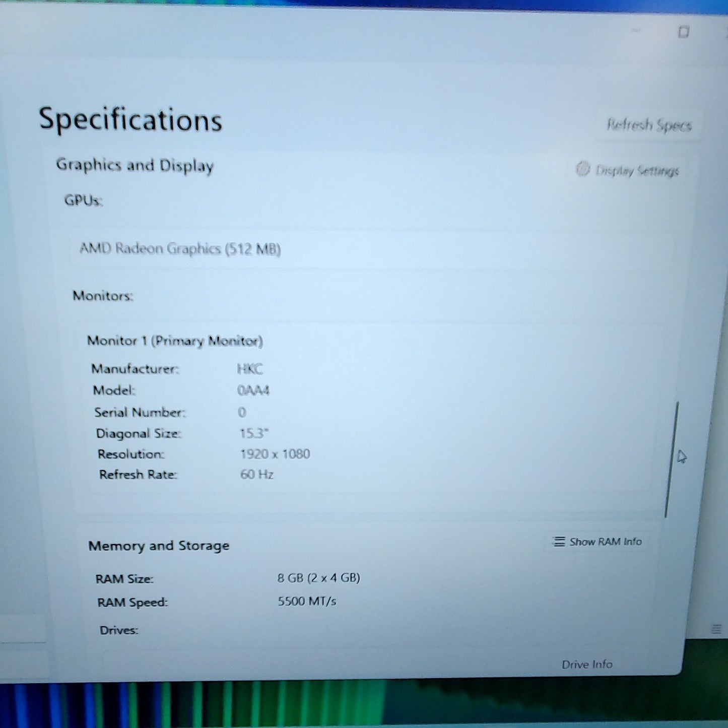Click the Serial Number label
728x728 pixels.
tap(140, 413)
